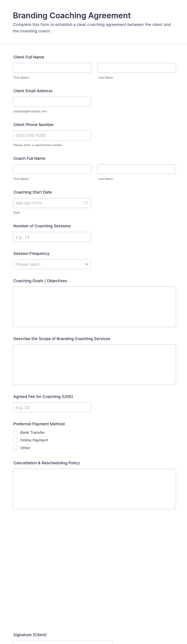This screenshot has width=187, height=644.
Task: Click the Scope of Branding Coaching Services textarea
Action: point(94,364)
